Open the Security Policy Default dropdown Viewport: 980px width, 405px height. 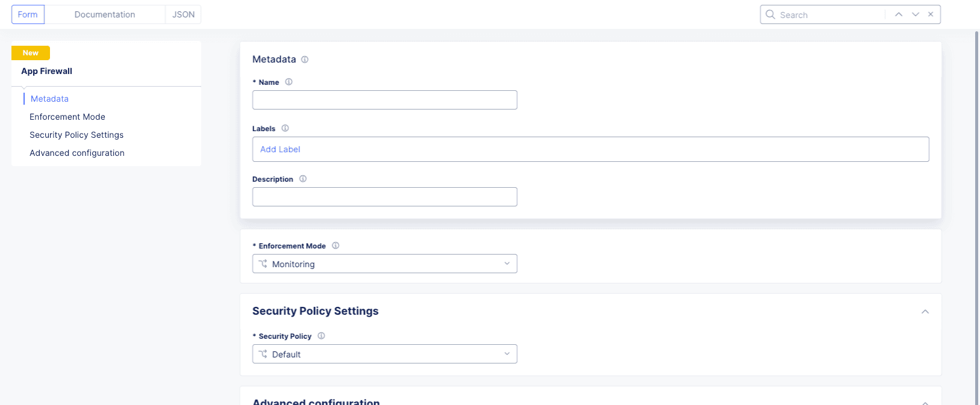(x=384, y=354)
